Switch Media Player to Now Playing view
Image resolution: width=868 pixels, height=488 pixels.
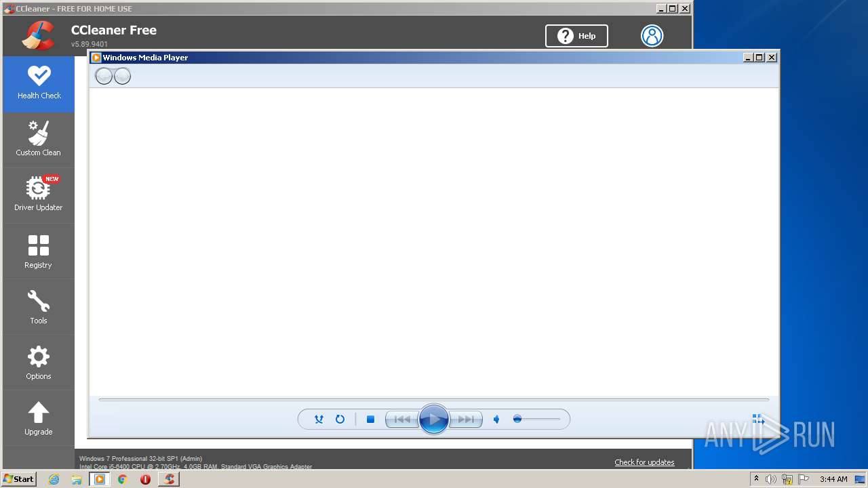coord(758,420)
